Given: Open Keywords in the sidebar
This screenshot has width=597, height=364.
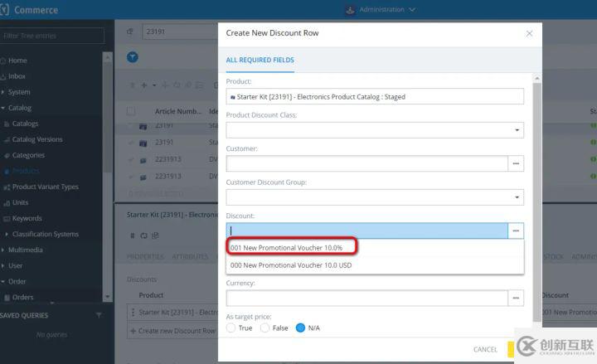Looking at the screenshot, I should 27,219.
